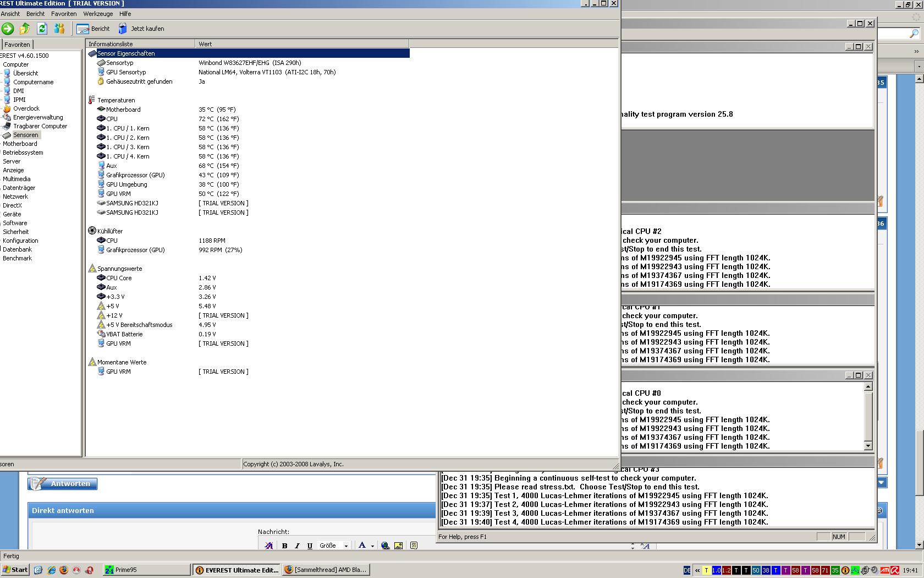Screen dimensions: 924x578
Task: Open the Favoriten menu
Action: [x=64, y=14]
